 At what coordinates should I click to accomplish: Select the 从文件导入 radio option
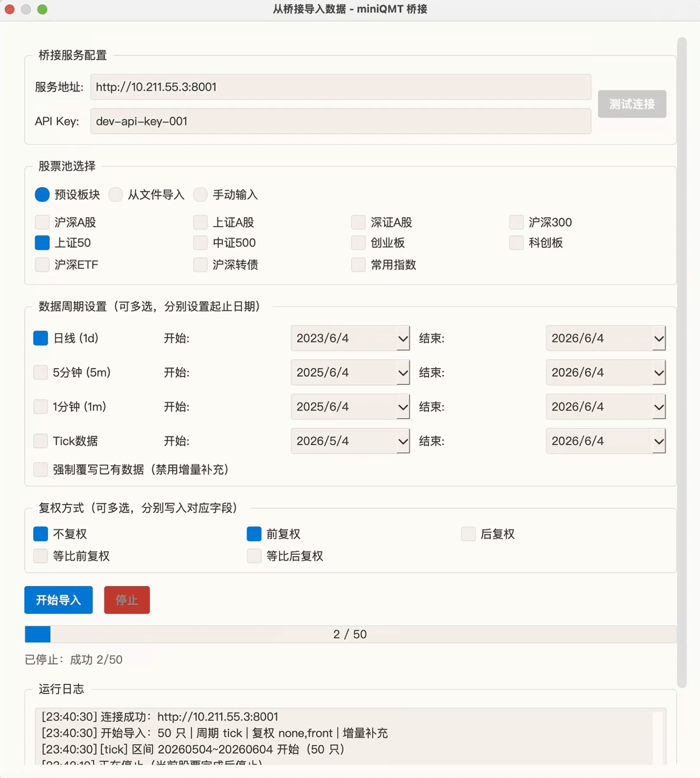115,194
